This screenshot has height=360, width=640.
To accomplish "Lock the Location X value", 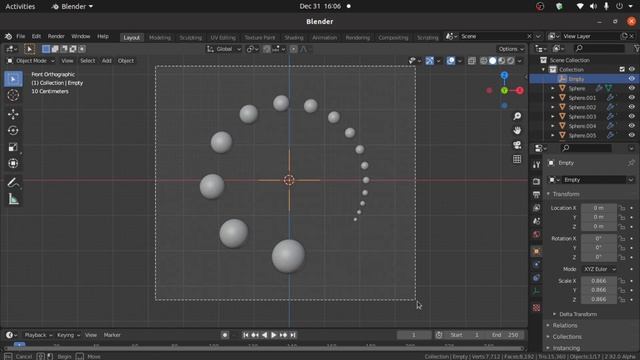I will pyautogui.click(x=622, y=208).
